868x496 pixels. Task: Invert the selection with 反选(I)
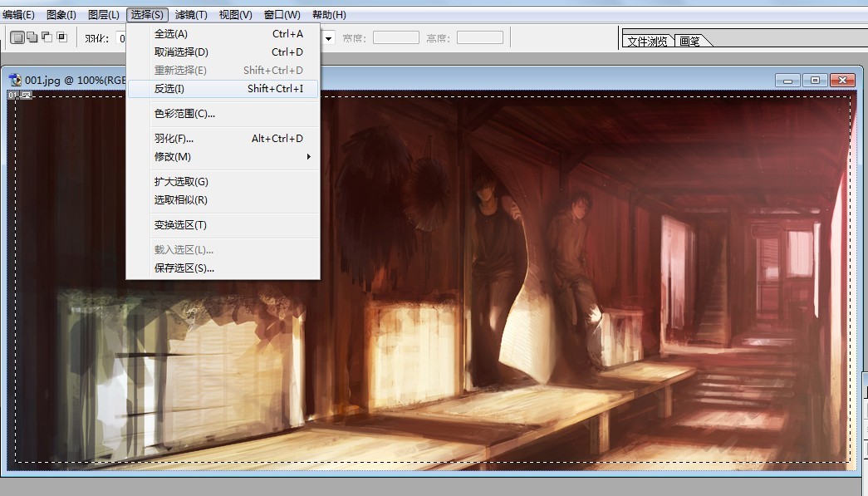click(223, 89)
